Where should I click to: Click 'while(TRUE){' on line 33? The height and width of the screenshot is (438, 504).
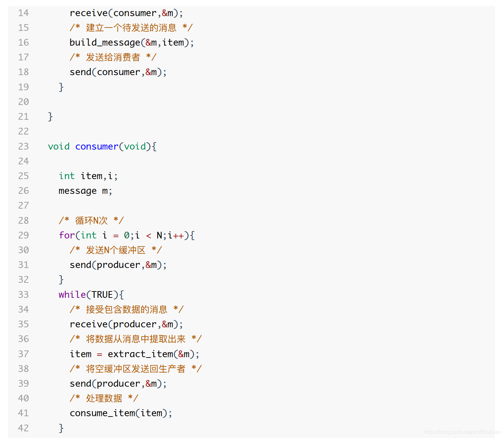[91, 295]
